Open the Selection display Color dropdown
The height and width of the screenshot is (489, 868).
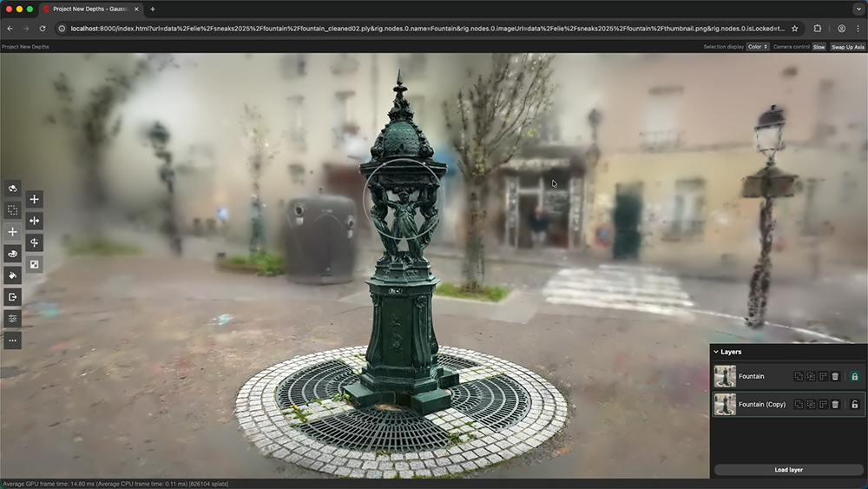click(758, 47)
